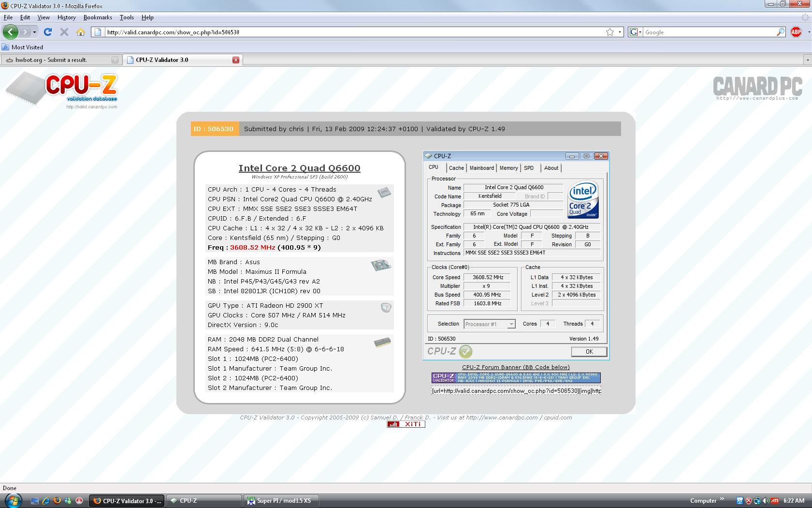812x508 pixels.
Task: Click the ATI tray icon
Action: point(774,501)
